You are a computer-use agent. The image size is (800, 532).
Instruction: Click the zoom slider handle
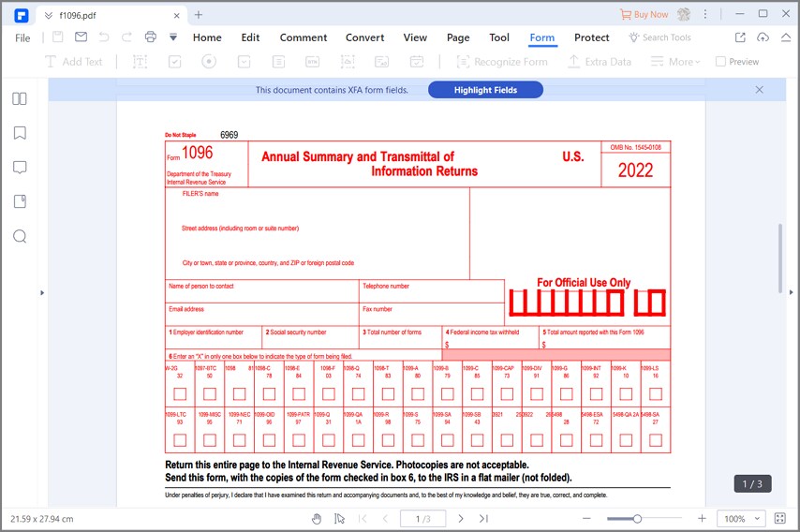pyautogui.click(x=637, y=519)
